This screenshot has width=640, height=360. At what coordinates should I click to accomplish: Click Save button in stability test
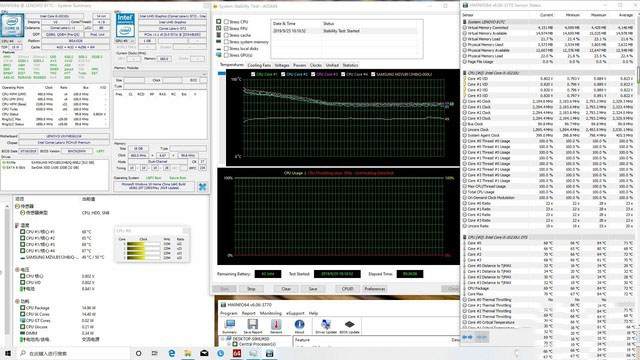313,289
